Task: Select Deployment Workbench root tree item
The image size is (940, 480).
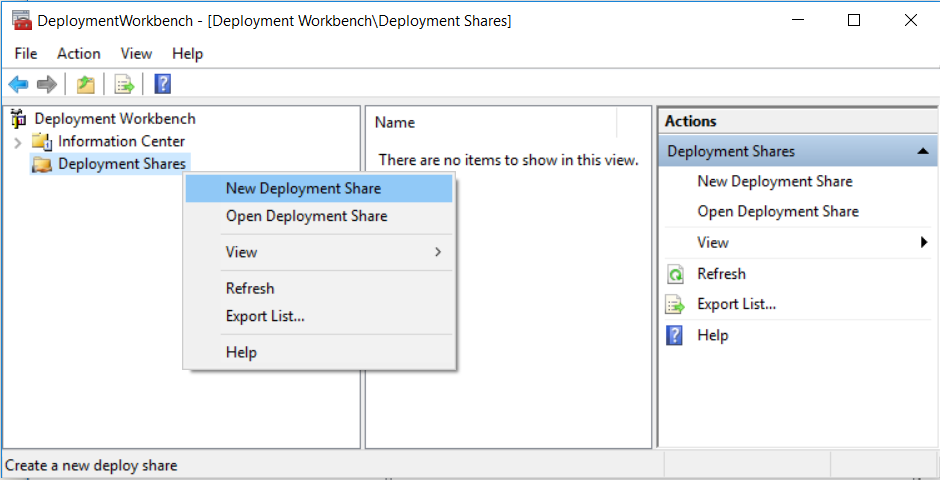Action: pos(115,119)
